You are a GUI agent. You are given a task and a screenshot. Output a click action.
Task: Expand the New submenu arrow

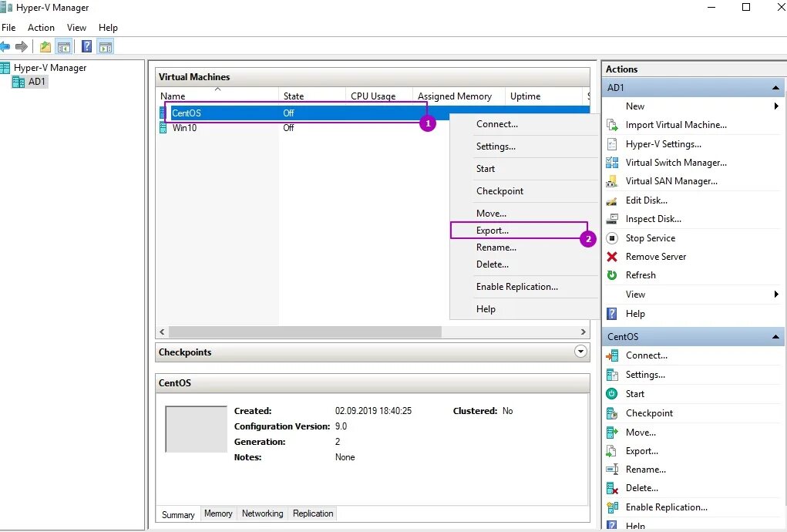pos(776,106)
